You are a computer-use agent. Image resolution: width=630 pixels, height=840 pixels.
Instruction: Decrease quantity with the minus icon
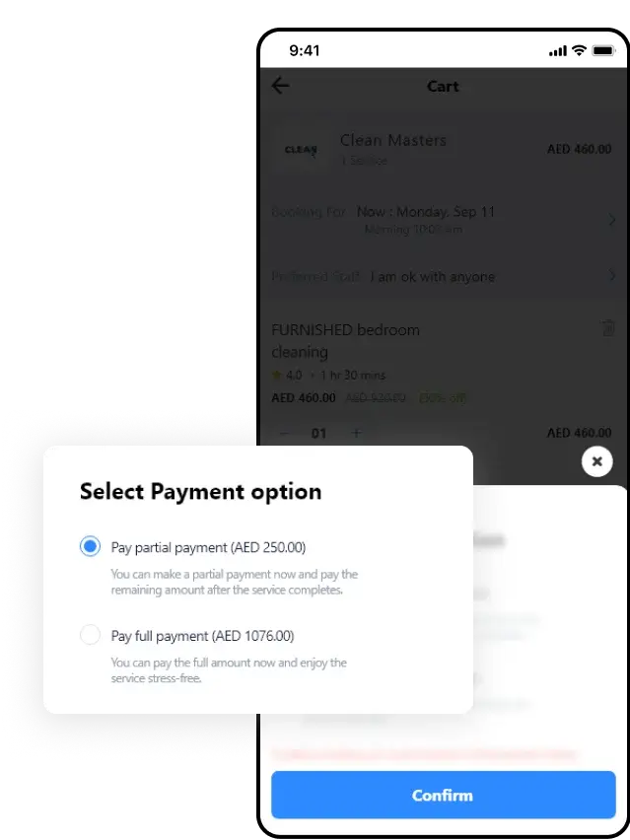pos(285,433)
